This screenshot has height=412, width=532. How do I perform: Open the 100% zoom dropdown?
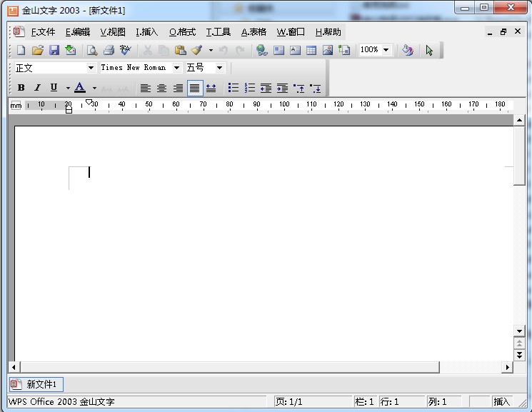pos(386,50)
